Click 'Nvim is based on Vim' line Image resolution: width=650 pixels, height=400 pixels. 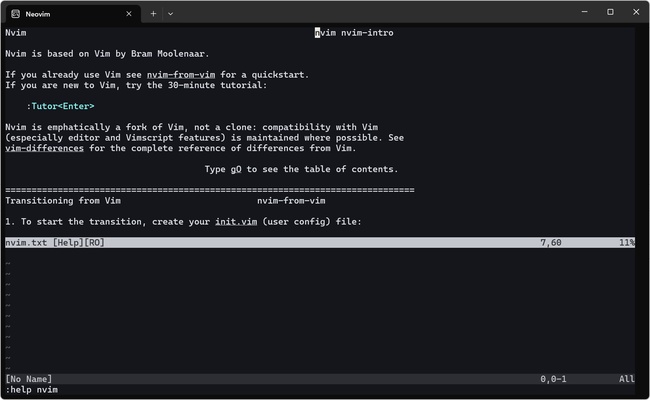click(x=107, y=54)
